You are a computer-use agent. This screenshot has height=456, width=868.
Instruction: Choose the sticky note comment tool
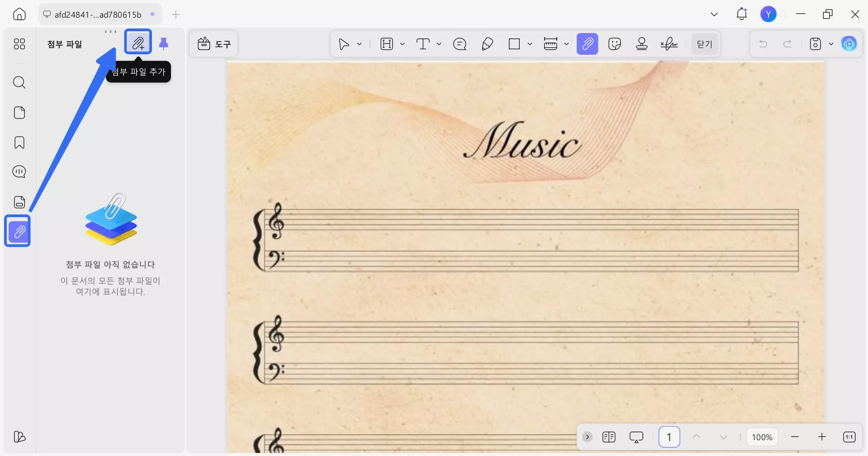coord(460,44)
